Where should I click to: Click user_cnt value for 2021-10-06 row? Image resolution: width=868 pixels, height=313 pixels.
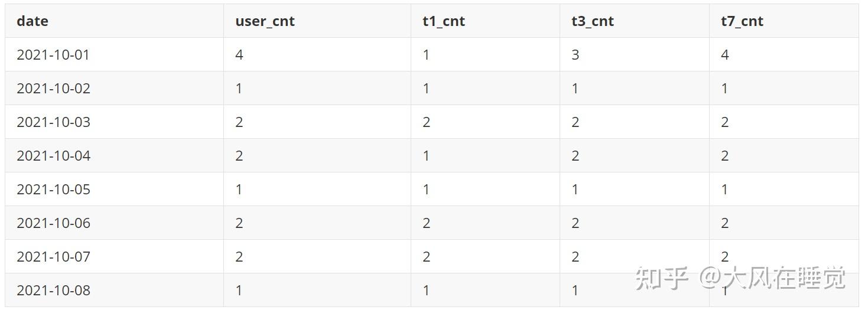pyautogui.click(x=239, y=223)
